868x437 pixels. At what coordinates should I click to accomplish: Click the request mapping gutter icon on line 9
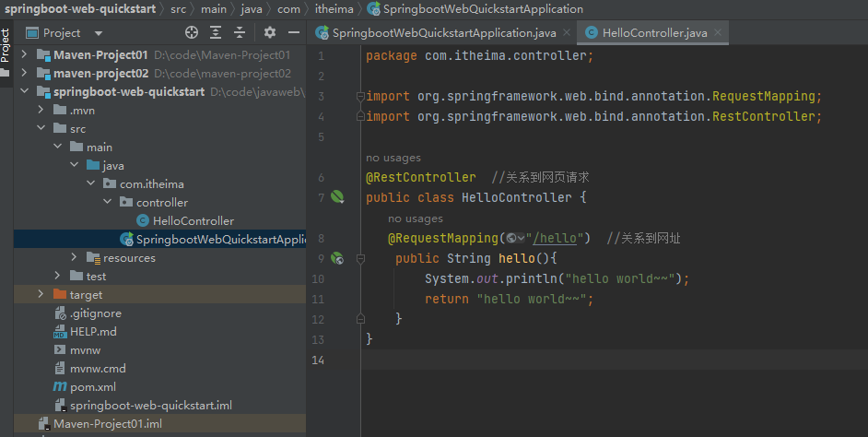point(337,258)
